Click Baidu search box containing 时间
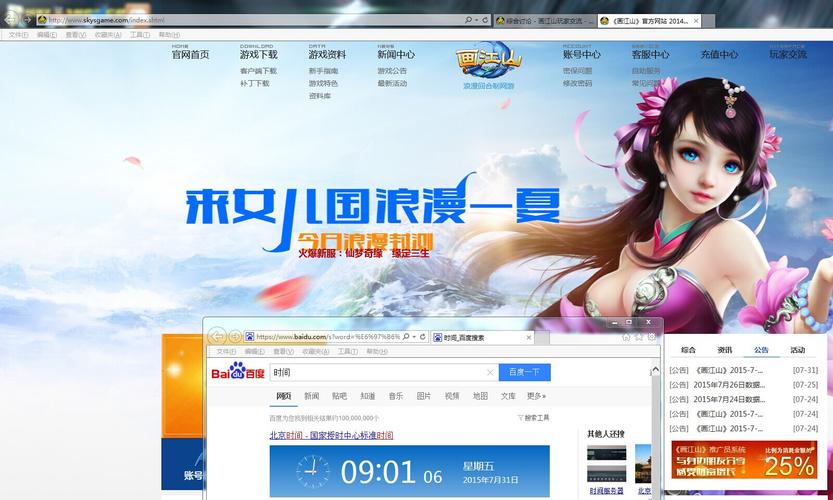The width and height of the screenshot is (833, 500). click(384, 372)
